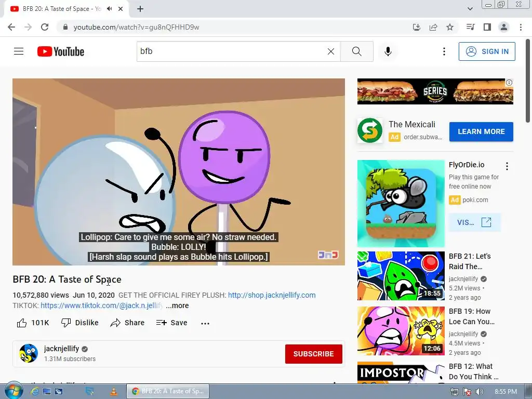Open the YouTube hamburger guide menu

pyautogui.click(x=19, y=51)
